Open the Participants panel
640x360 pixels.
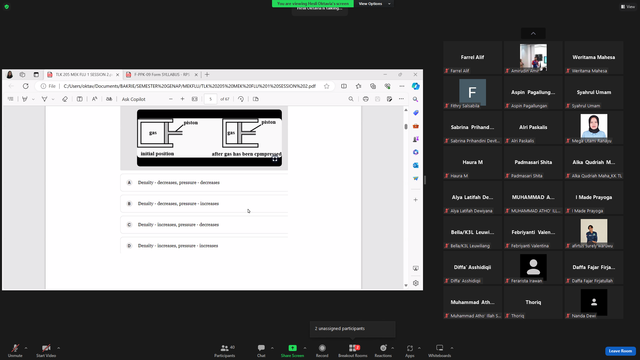click(225, 350)
